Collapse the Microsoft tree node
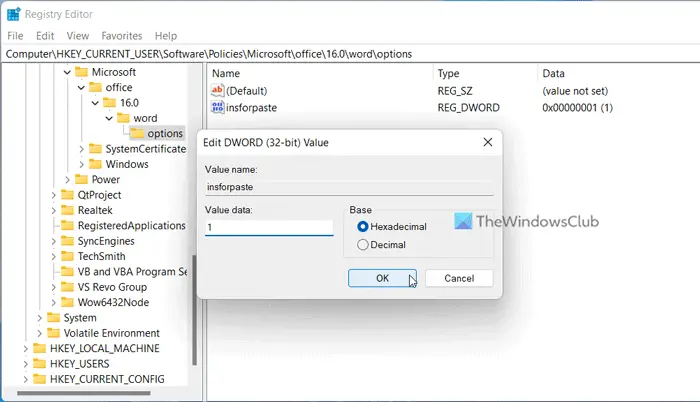700x402 pixels. click(x=67, y=72)
